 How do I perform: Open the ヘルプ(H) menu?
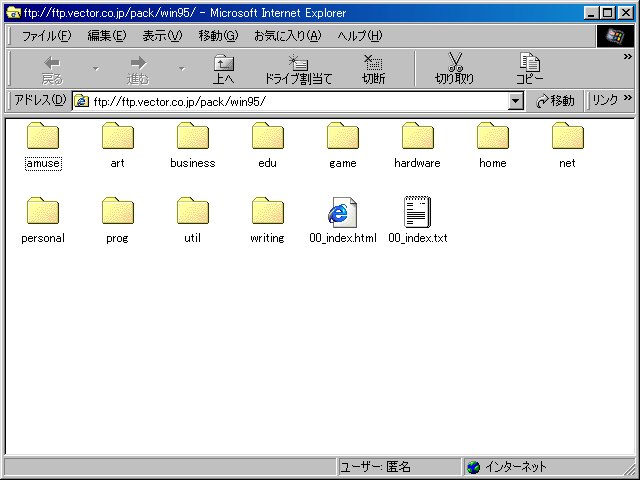point(360,36)
